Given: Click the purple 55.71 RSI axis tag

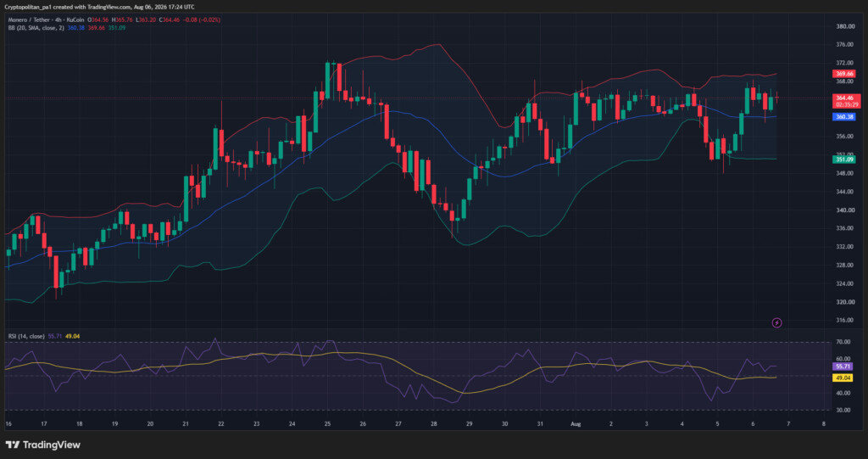Looking at the screenshot, I should pos(843,367).
